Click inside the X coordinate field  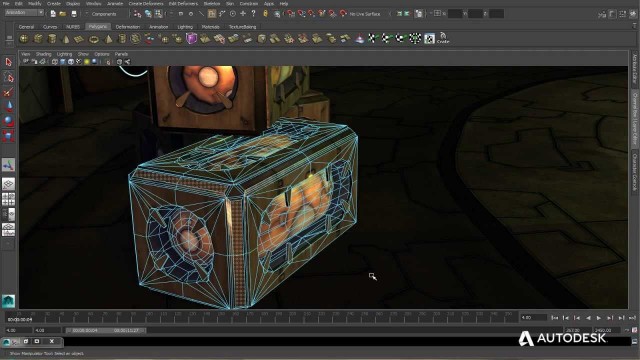[454, 14]
